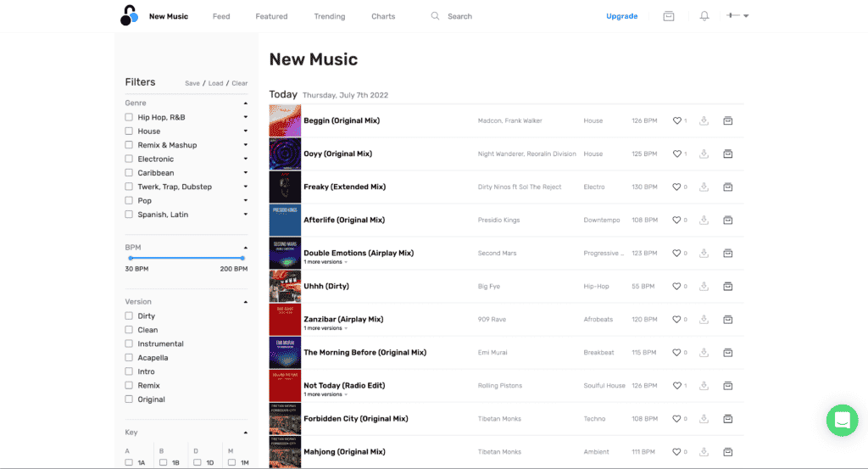Open the user account dropdown menu
The height and width of the screenshot is (469, 868).
point(737,16)
